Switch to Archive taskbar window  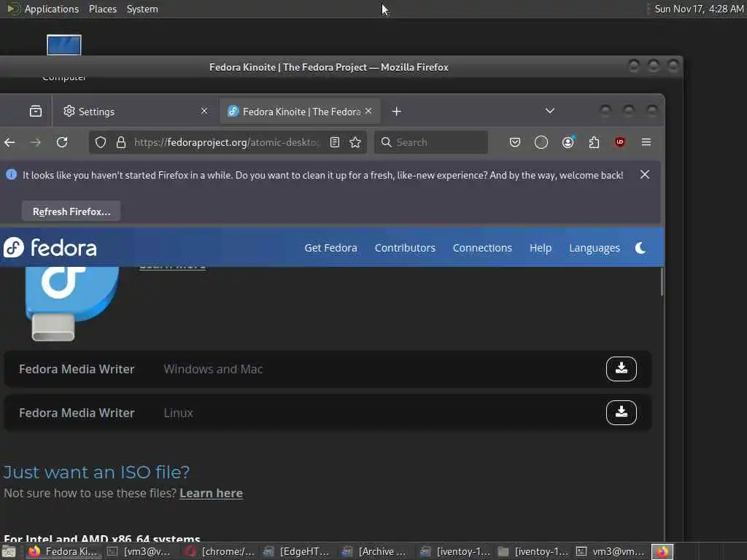point(377,552)
